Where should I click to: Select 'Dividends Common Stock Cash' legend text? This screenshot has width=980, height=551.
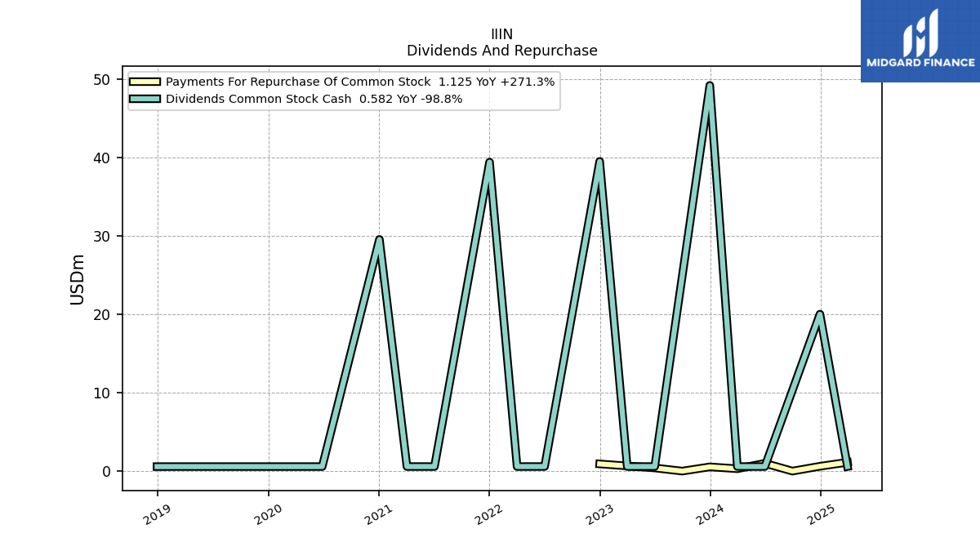click(x=259, y=99)
